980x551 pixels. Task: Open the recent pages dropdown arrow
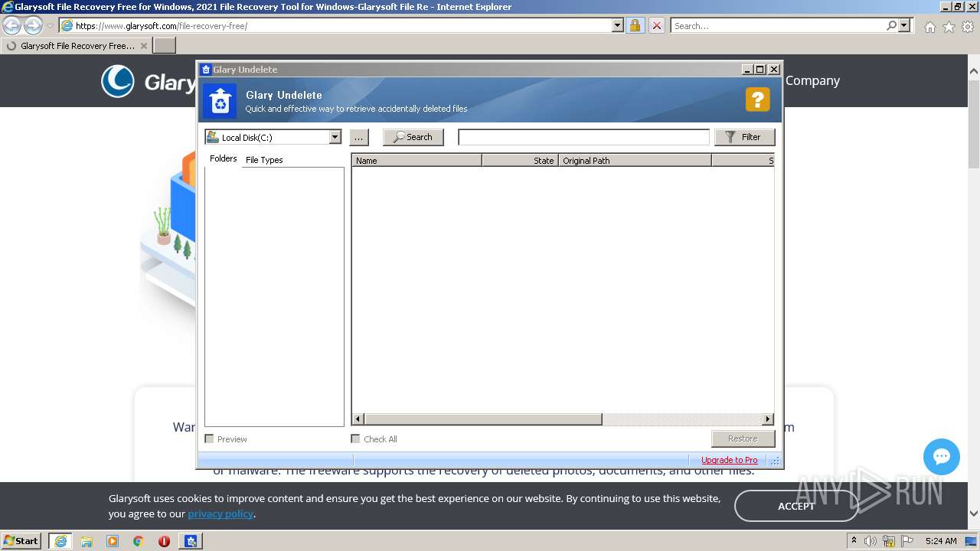50,26
